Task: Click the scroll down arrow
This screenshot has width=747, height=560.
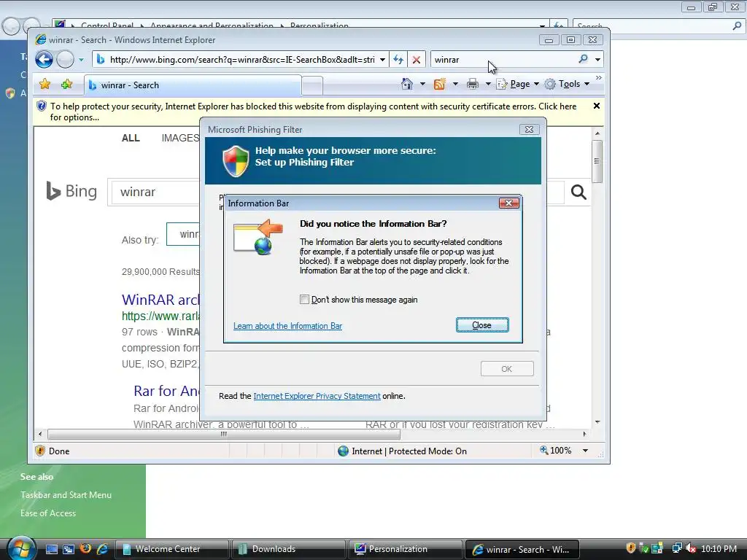Action: tap(597, 422)
